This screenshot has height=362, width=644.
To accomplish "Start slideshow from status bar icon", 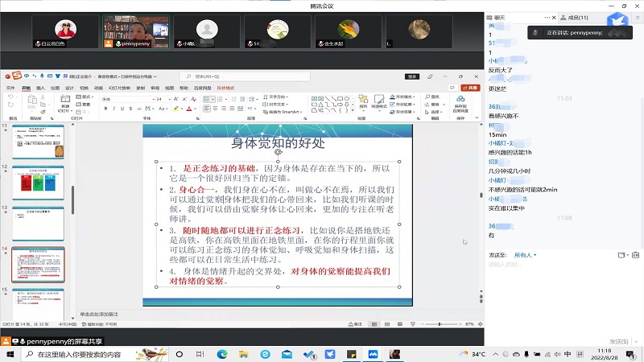I will click(413, 324).
